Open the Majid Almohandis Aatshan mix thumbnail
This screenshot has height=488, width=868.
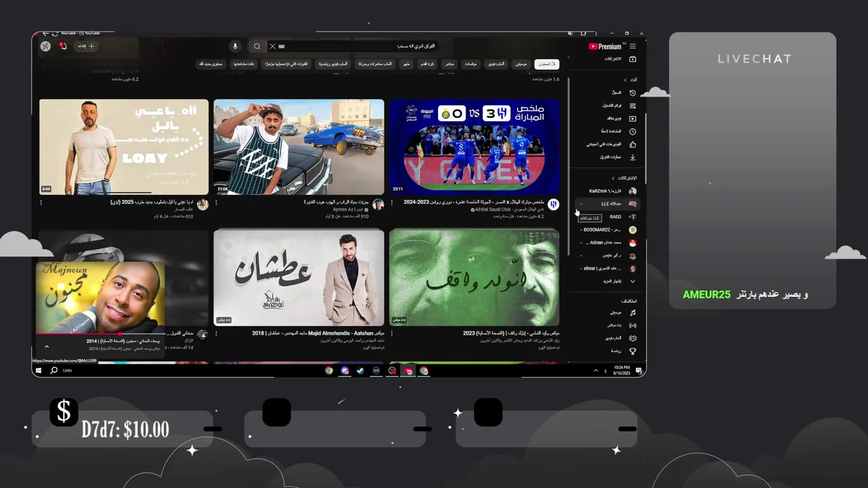(299, 277)
